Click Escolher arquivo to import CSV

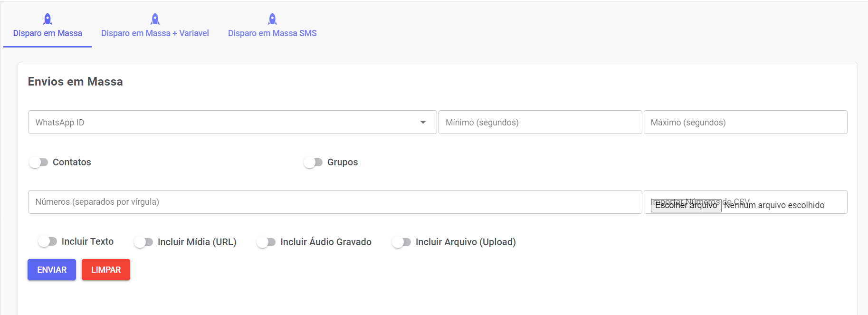686,205
